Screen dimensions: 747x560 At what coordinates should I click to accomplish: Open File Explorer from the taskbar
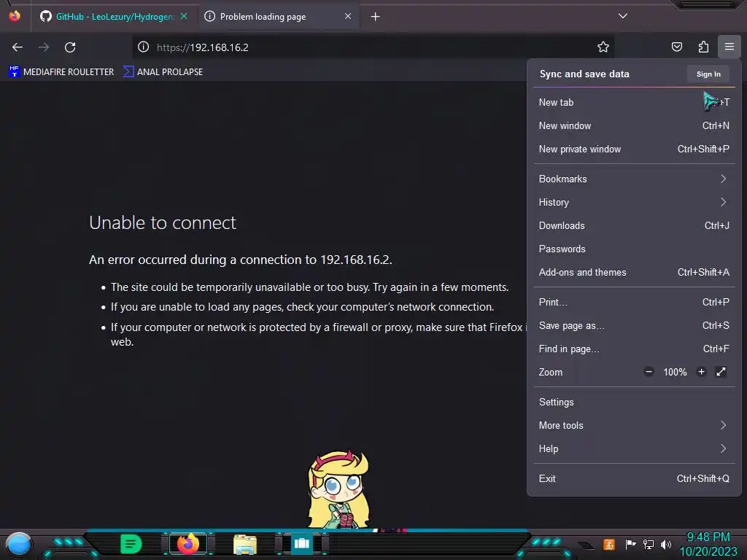coord(245,544)
